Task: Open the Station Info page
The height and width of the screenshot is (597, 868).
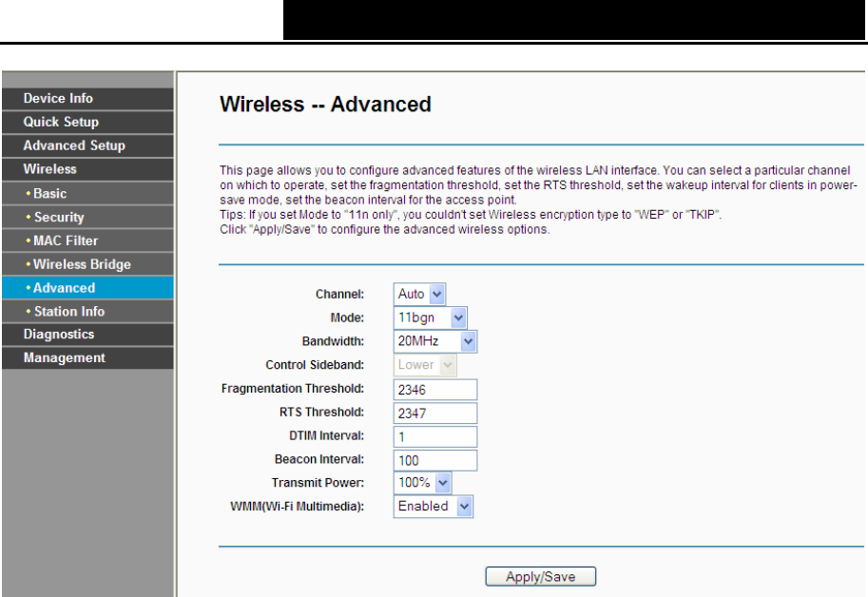Action: (87, 312)
